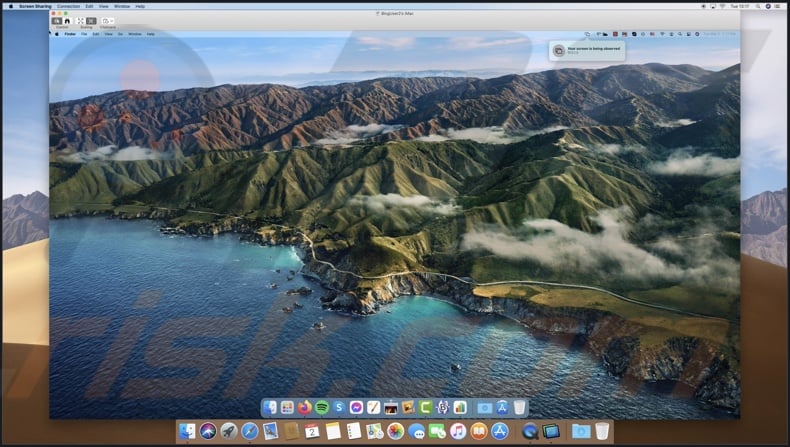Image resolution: width=790 pixels, height=447 pixels.
Task: Open Calendar in local dock
Action: 312,431
